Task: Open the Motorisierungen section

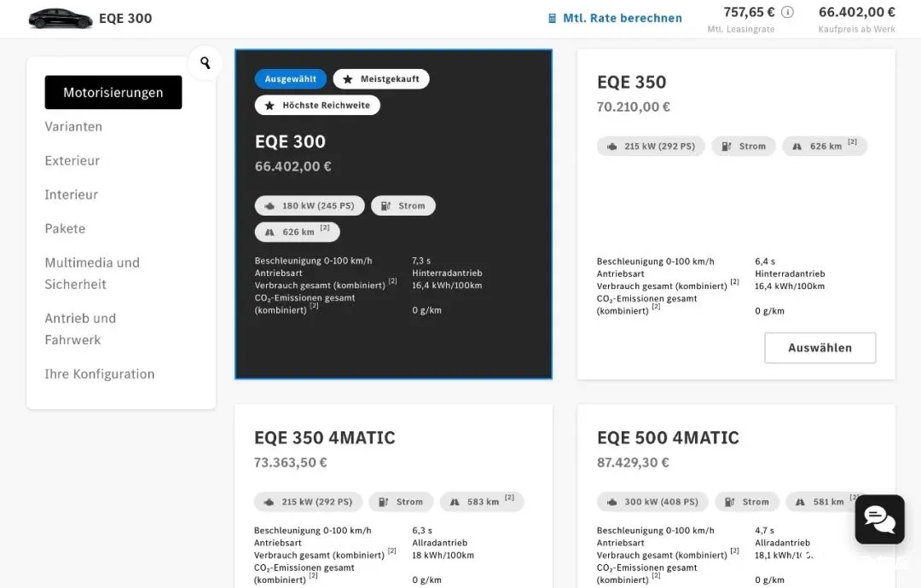Action: [113, 92]
